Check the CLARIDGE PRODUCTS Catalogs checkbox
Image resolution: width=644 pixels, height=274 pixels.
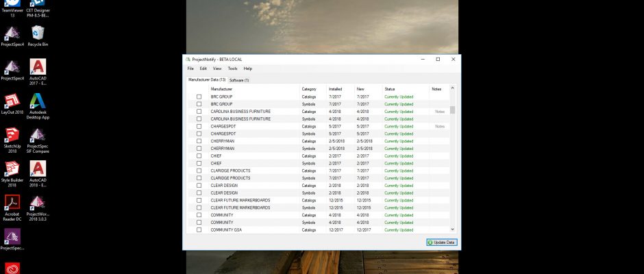pyautogui.click(x=199, y=171)
